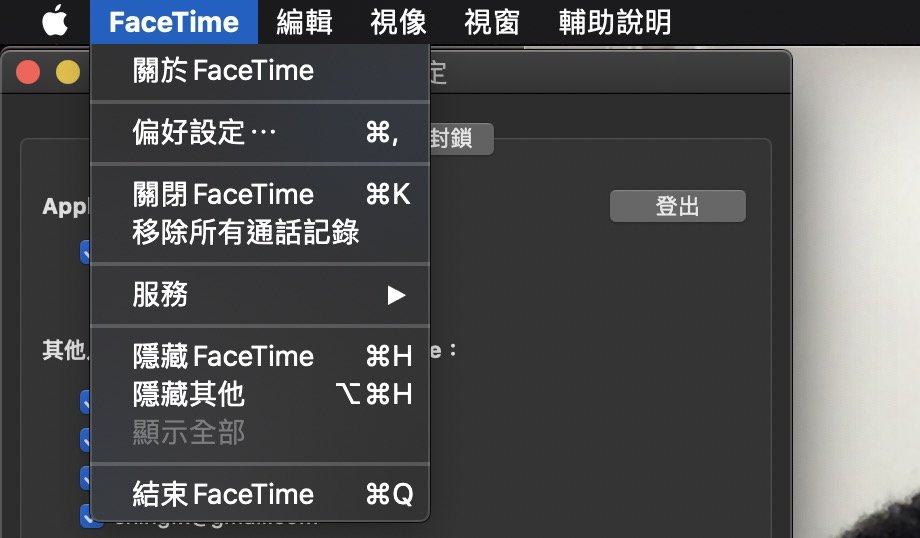
Task: Open the 視像 menu
Action: coord(398,21)
